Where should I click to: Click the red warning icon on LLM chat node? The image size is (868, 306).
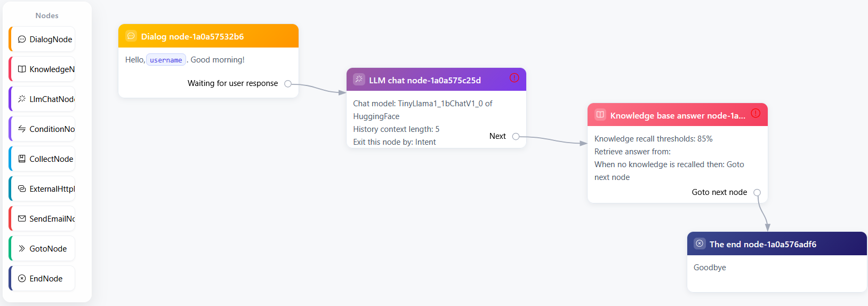click(514, 78)
